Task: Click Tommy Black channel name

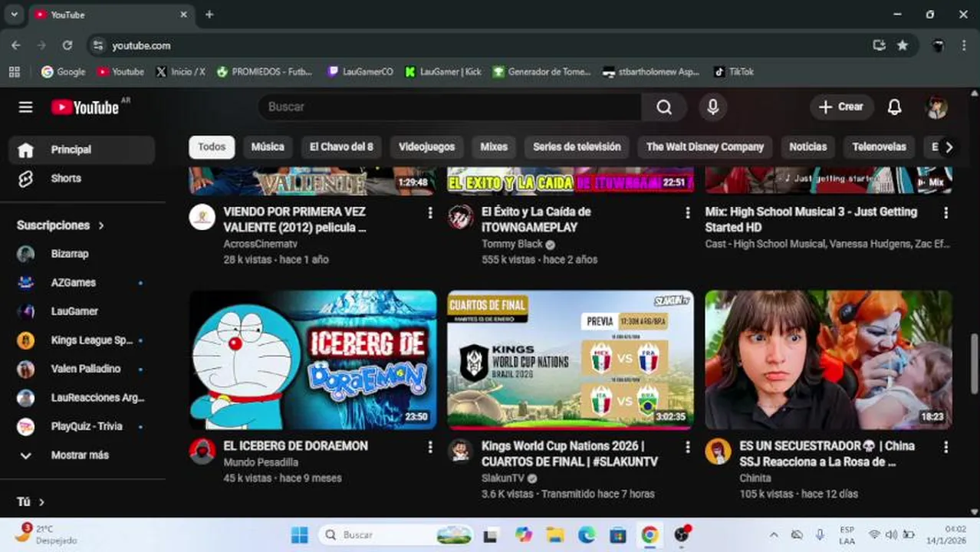Action: tap(511, 244)
